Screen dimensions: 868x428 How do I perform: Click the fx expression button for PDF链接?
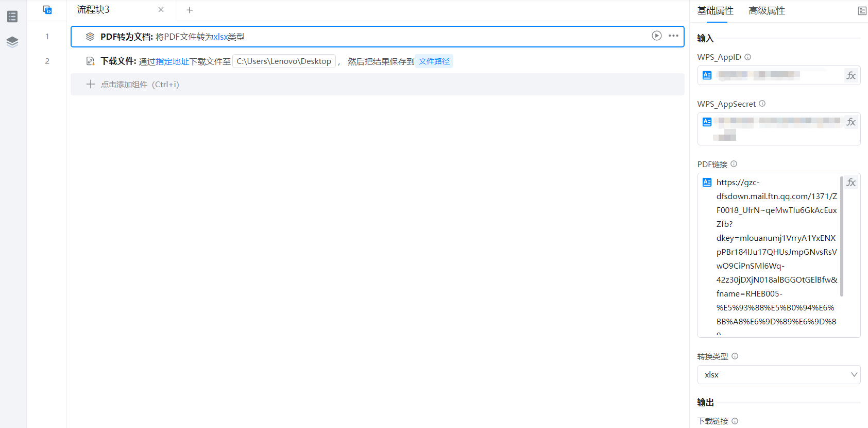pyautogui.click(x=851, y=183)
